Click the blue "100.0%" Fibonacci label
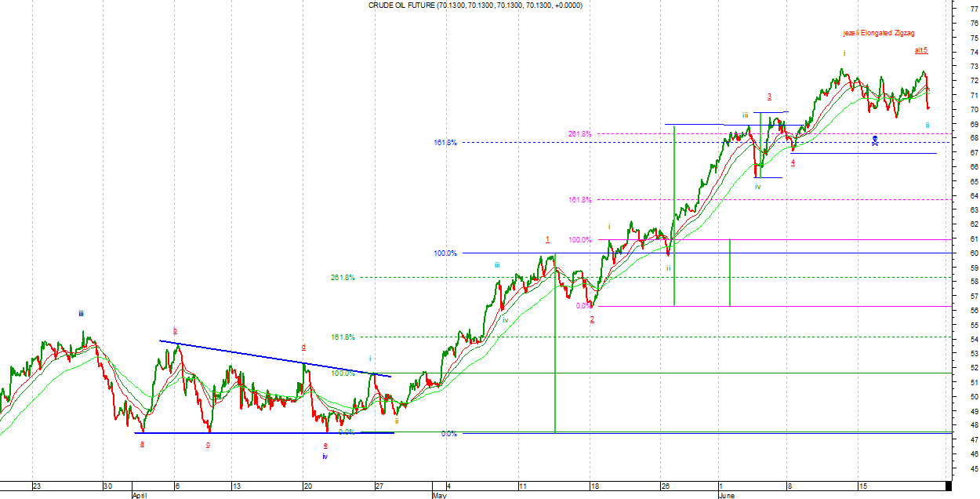 (445, 253)
